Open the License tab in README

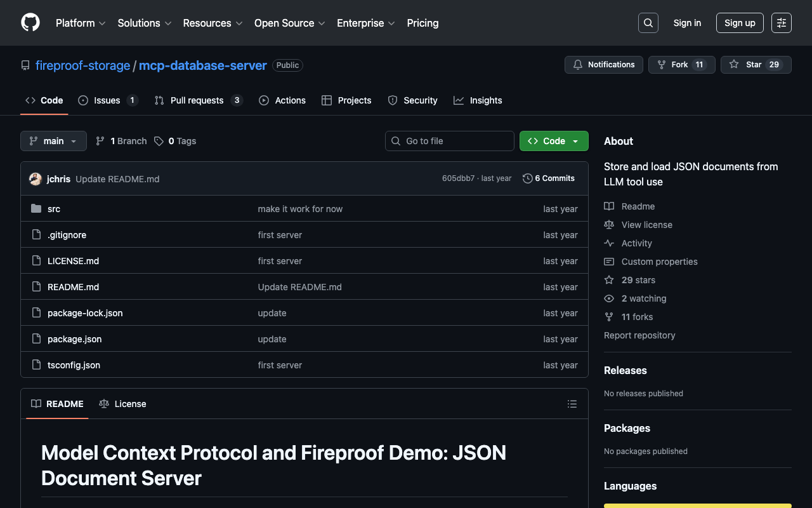(x=123, y=404)
